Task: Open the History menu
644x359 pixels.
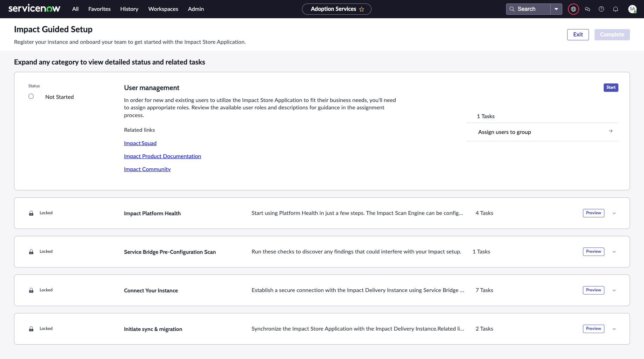Action: [129, 9]
